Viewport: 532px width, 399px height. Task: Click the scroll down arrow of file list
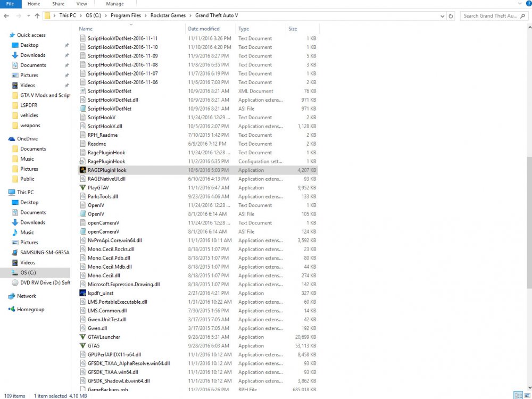point(529,387)
